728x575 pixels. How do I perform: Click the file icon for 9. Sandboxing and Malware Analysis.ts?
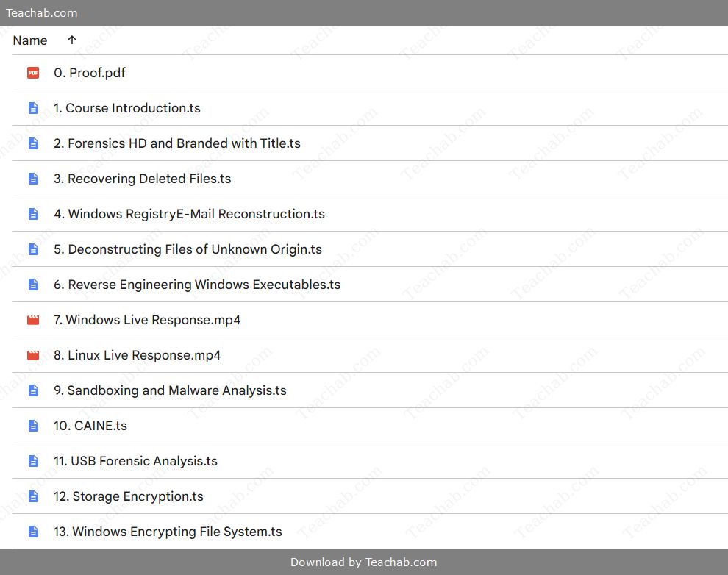coord(32,390)
